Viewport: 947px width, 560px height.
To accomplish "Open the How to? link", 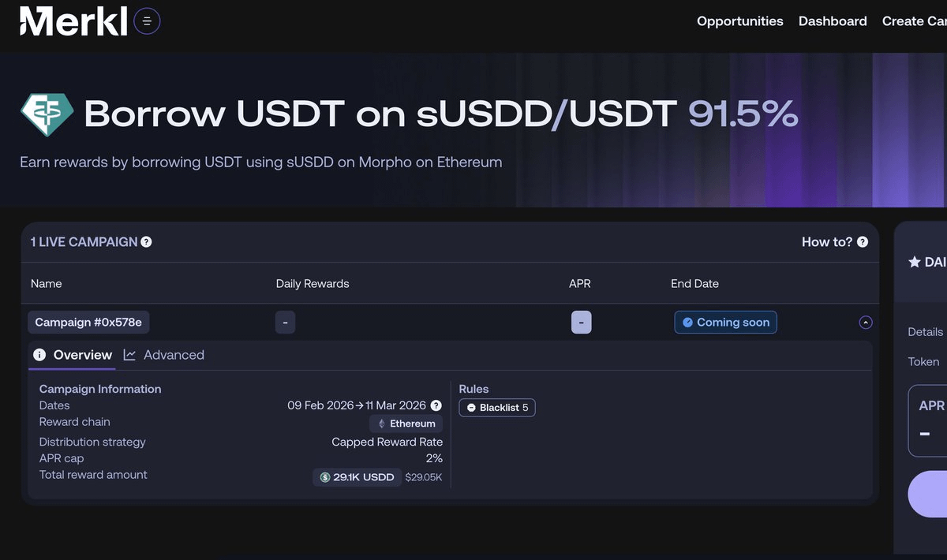I will (827, 242).
